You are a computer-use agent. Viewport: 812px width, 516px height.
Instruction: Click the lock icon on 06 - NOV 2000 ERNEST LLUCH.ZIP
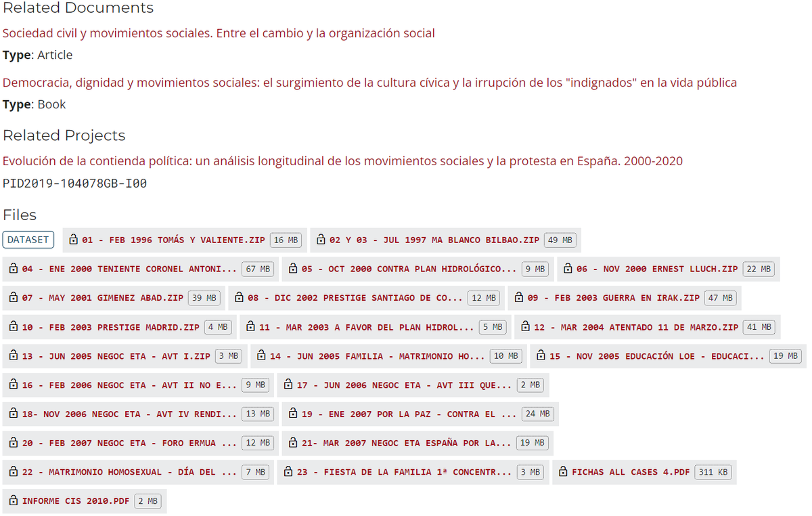(567, 268)
